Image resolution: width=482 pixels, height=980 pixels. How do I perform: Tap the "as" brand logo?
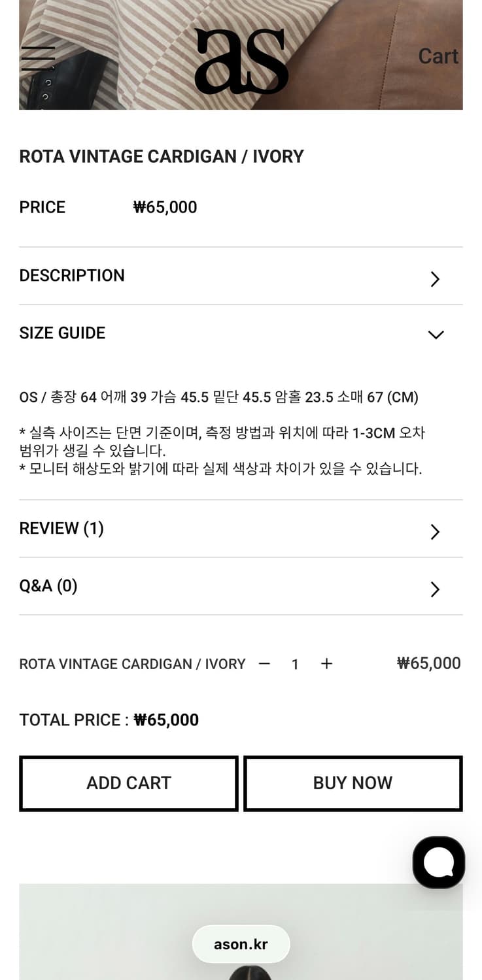(241, 61)
